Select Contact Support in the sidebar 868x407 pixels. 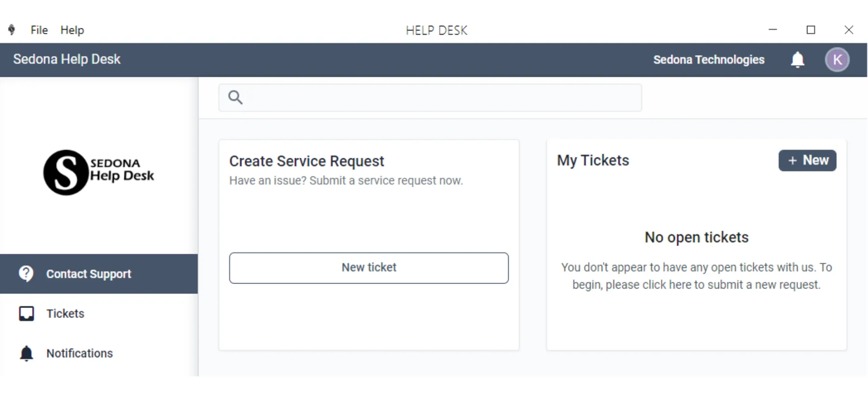[99, 274]
